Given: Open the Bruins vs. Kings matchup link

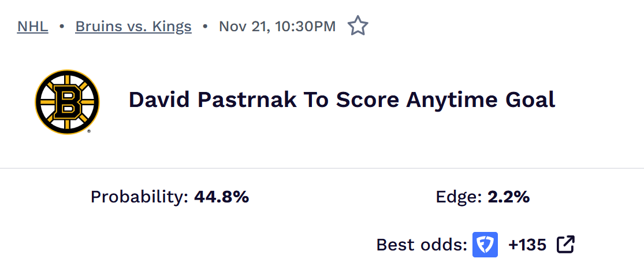Looking at the screenshot, I should pyautogui.click(x=133, y=27).
